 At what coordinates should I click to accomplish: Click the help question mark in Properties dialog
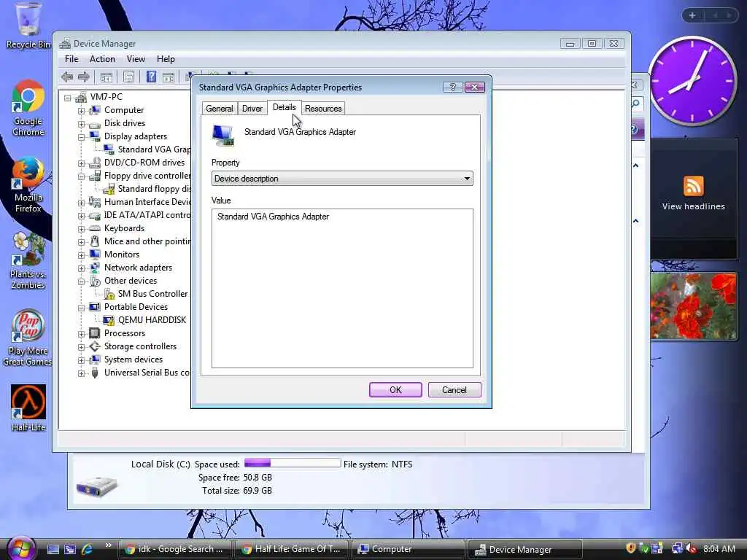(x=452, y=87)
